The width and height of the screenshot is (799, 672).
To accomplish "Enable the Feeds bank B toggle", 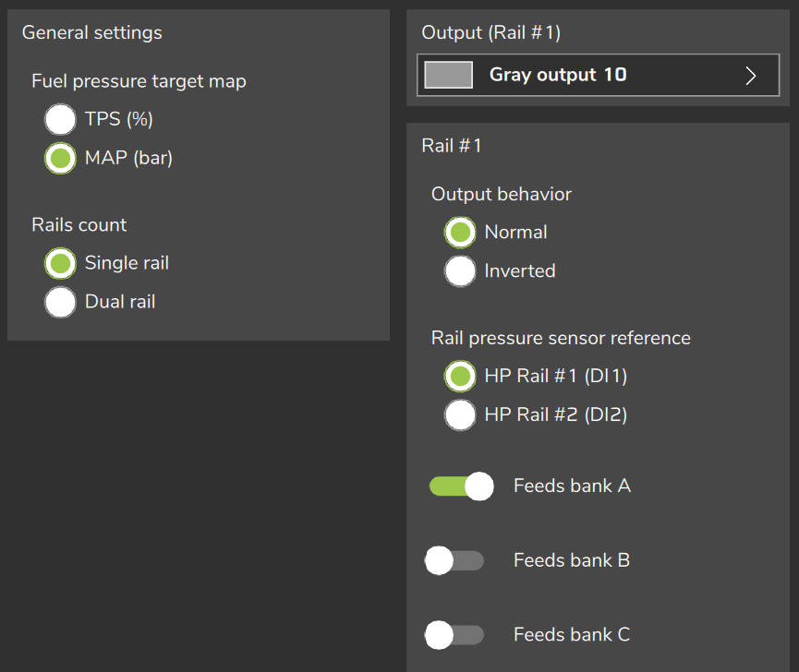I will tap(454, 560).
